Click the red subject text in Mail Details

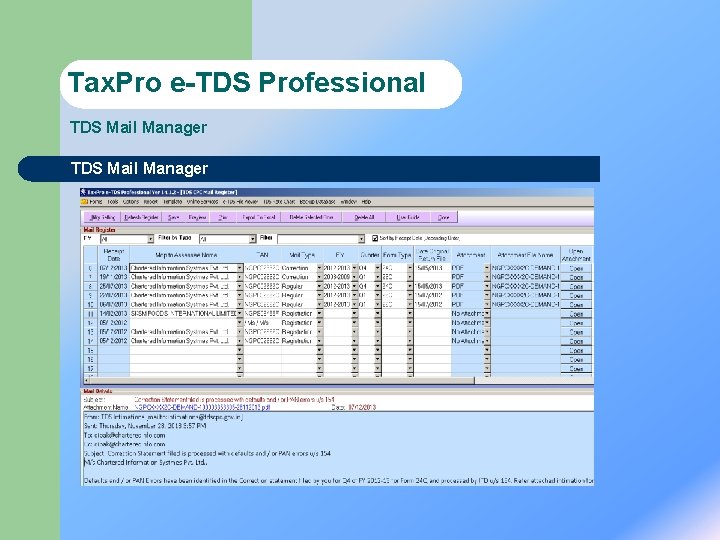(x=234, y=399)
